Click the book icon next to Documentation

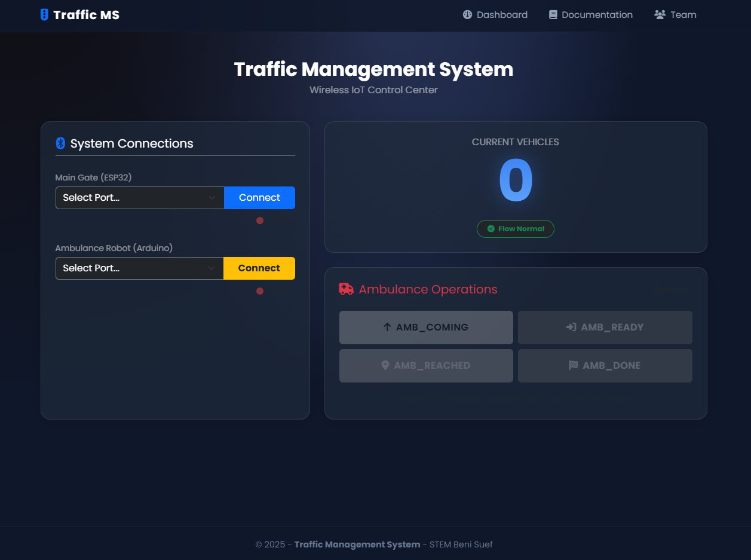[553, 14]
